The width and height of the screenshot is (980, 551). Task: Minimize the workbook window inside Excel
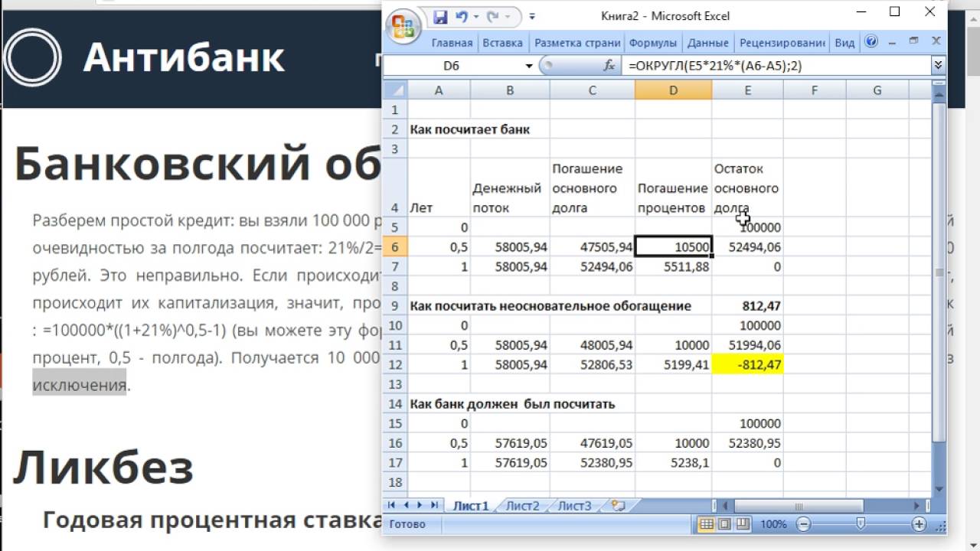click(x=892, y=41)
